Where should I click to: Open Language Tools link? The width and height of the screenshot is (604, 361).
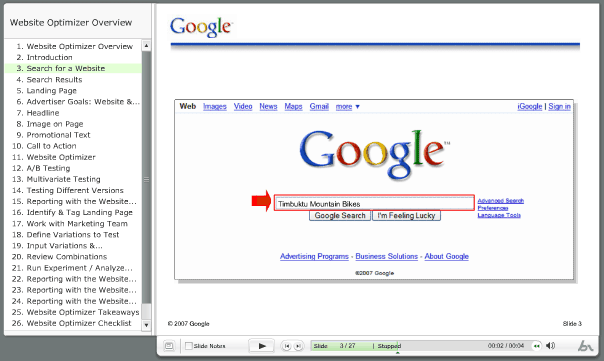(499, 215)
